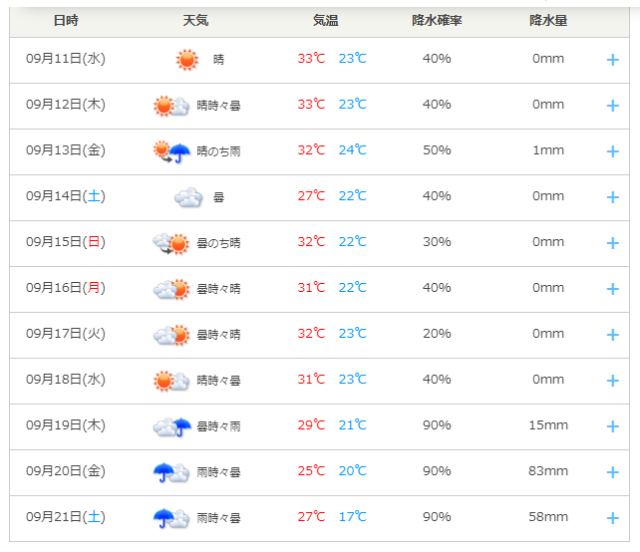Expand details for 09月11日 with plus

click(x=613, y=60)
